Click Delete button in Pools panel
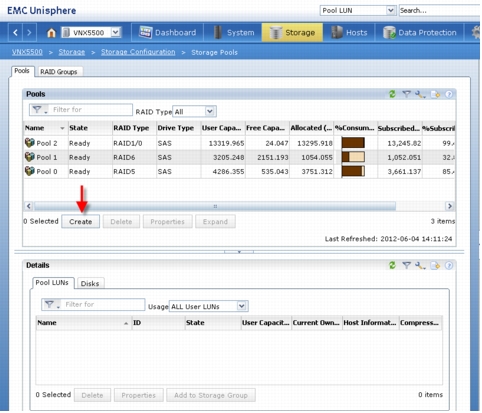The height and width of the screenshot is (413, 482). point(121,222)
